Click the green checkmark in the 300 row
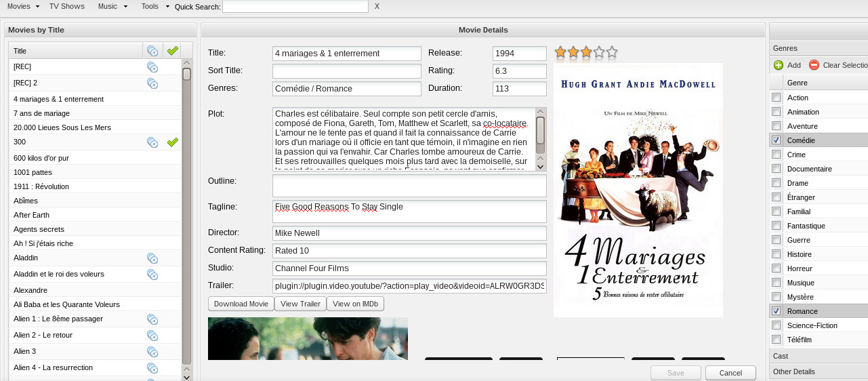Image resolution: width=868 pixels, height=381 pixels. click(173, 142)
